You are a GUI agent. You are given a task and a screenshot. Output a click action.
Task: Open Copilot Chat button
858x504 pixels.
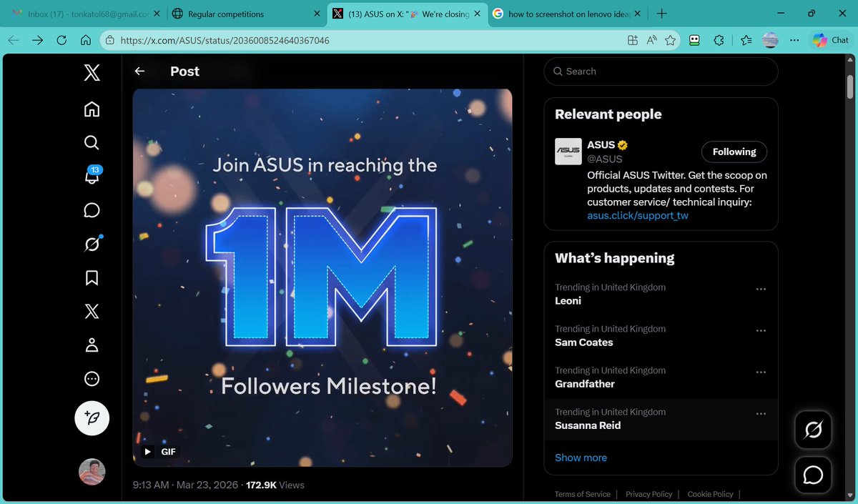coord(831,41)
